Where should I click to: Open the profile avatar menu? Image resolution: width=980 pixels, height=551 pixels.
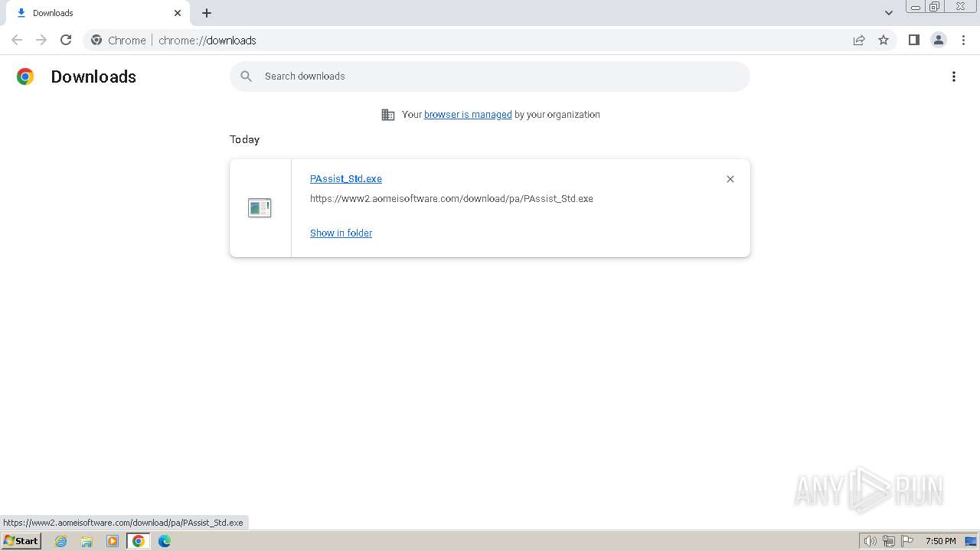[x=939, y=40]
